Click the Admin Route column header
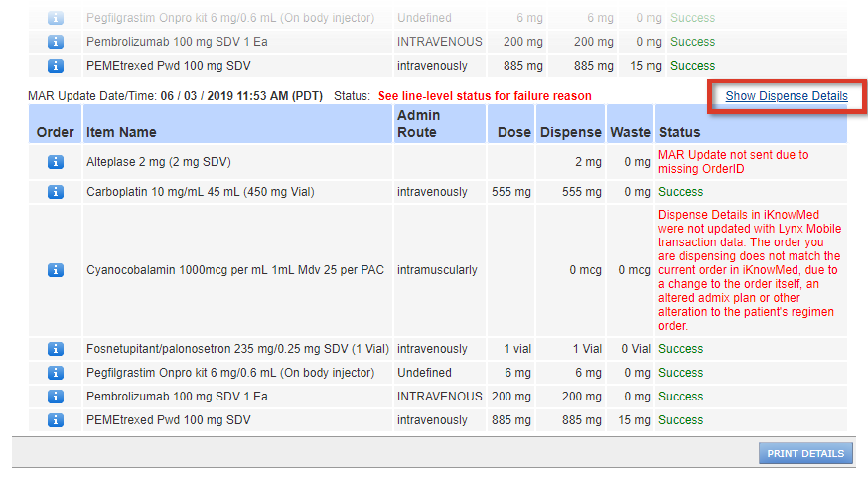 [x=417, y=124]
